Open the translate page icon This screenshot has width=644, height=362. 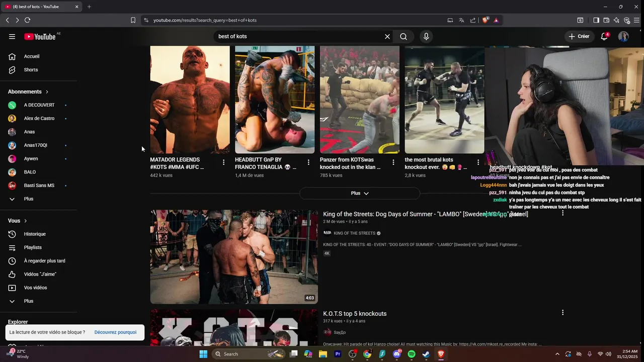(461, 20)
